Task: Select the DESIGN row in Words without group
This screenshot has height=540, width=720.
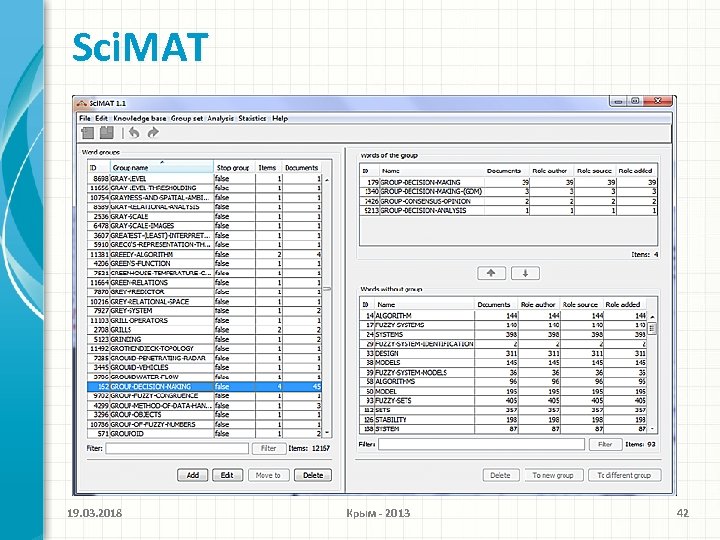Action: [504, 353]
